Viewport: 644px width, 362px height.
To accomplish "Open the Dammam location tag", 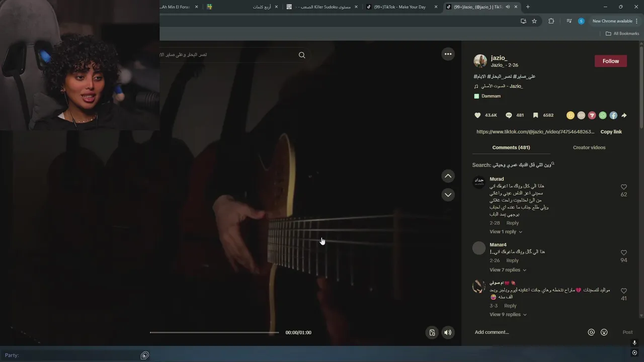I will pyautogui.click(x=491, y=96).
